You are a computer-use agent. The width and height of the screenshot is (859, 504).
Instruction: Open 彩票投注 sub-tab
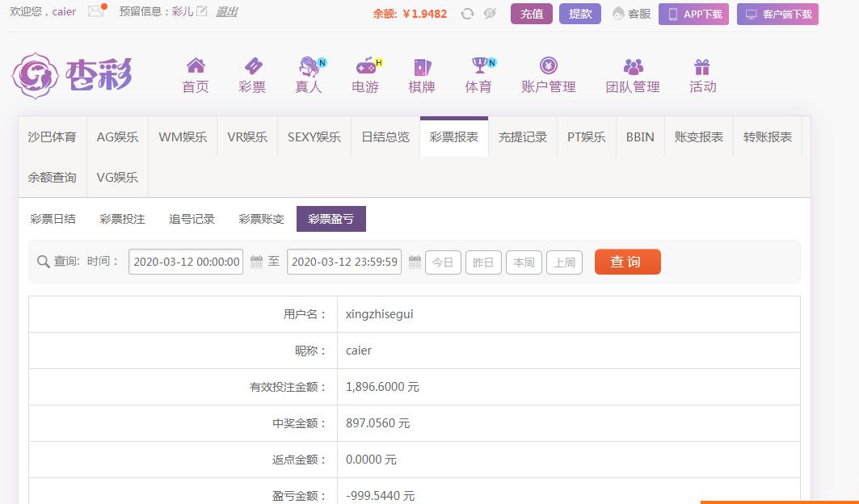[x=122, y=219]
